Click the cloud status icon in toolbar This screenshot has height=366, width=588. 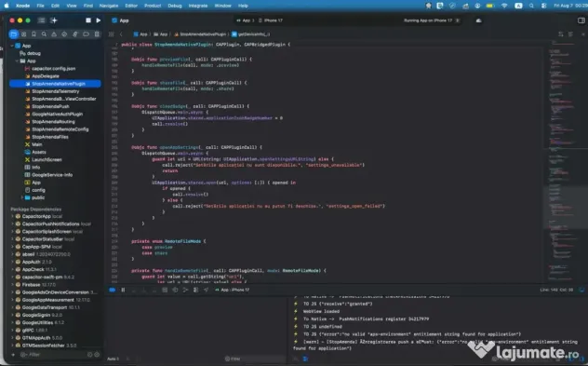coord(478,20)
